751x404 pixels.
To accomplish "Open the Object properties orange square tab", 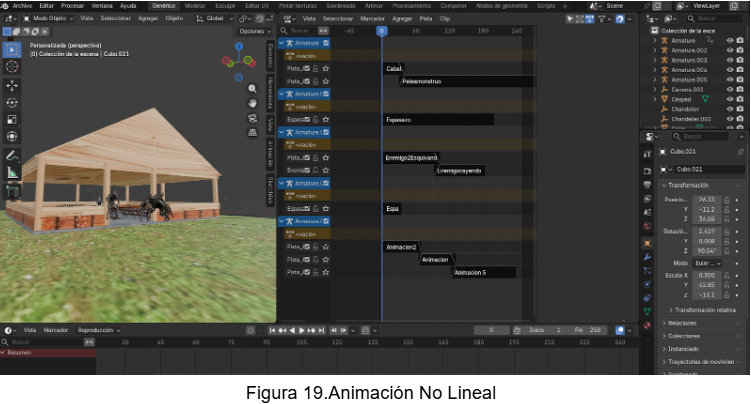I will 647,243.
